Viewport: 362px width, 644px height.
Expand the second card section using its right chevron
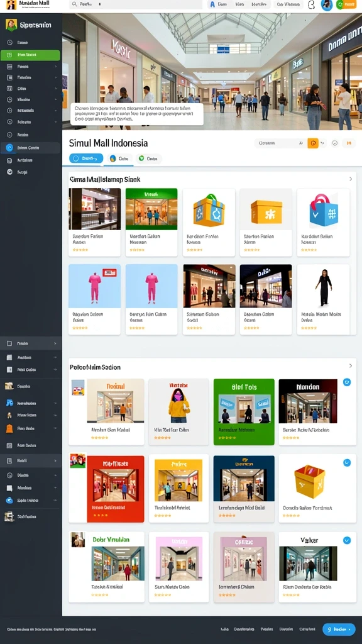(x=351, y=365)
